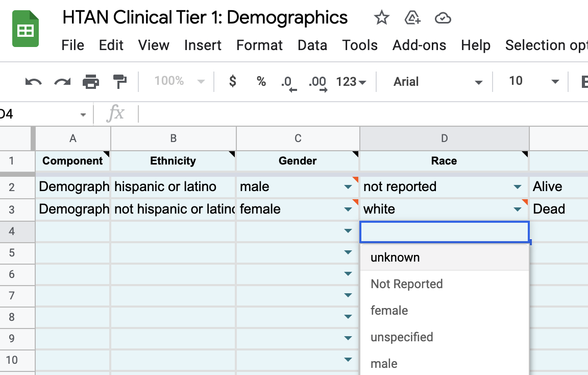
Task: Open the Add-ons menu
Action: [419, 45]
